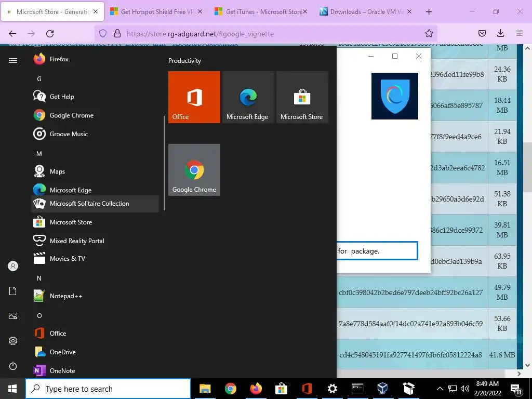Switch to 'Downloads – Oracle VM' tab
Image resolution: width=532 pixels, height=399 pixels.
366,11
